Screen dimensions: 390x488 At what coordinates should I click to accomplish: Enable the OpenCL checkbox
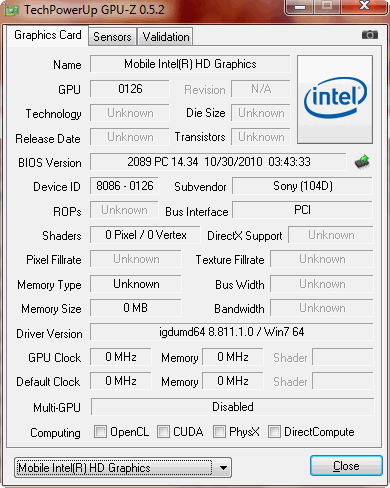click(100, 432)
